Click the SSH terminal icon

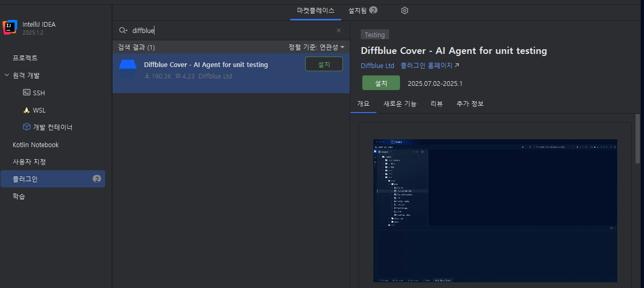pos(27,93)
